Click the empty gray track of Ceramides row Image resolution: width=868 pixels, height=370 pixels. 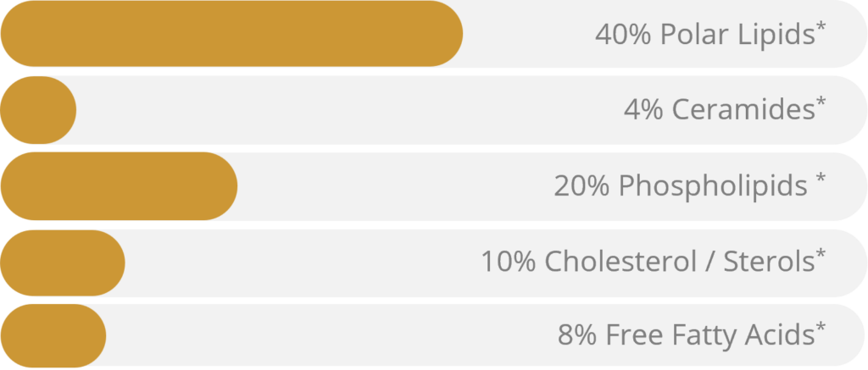[x=339, y=110]
